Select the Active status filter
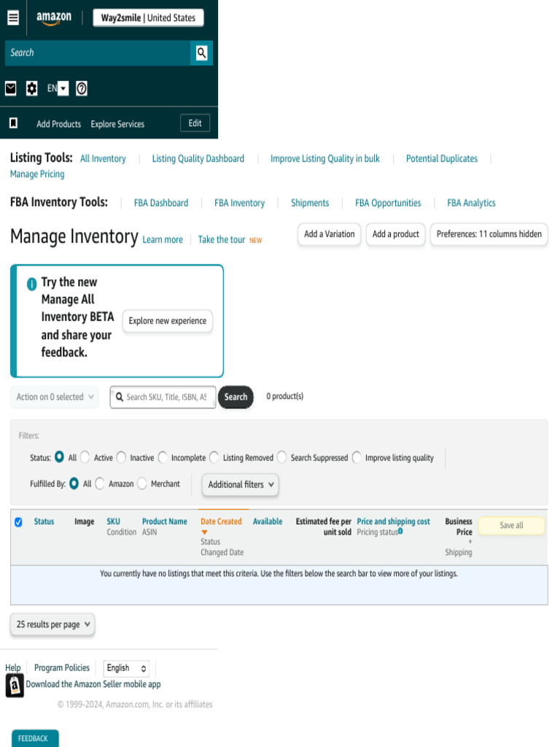This screenshot has height=747, width=560. [x=85, y=457]
